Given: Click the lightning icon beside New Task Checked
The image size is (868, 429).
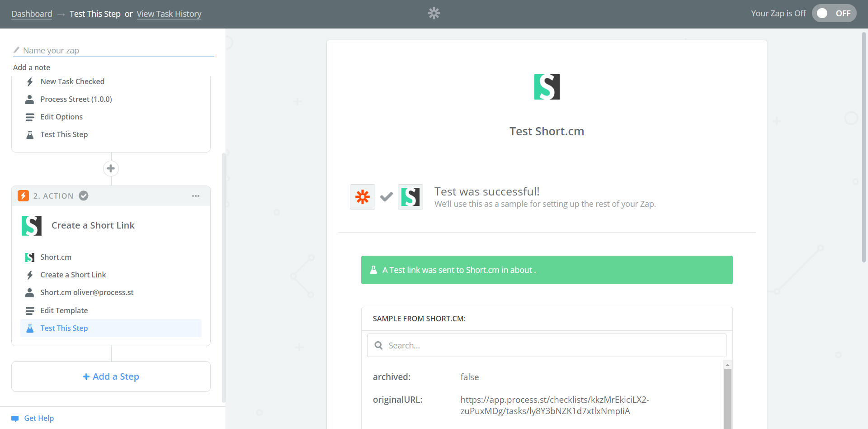Looking at the screenshot, I should click(30, 81).
